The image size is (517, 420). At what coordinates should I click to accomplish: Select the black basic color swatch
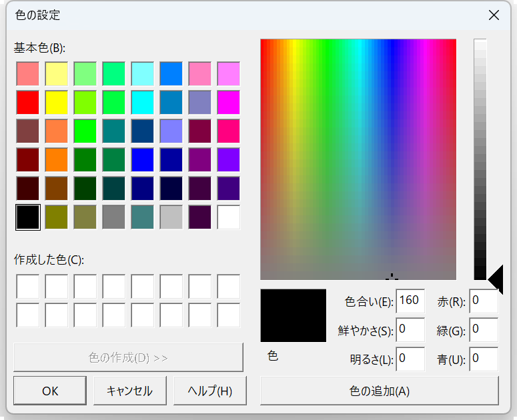pyautogui.click(x=28, y=217)
